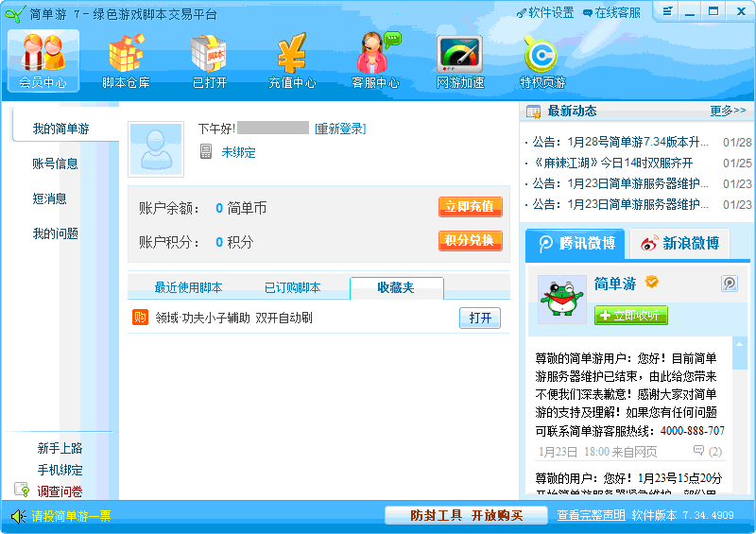Image resolution: width=756 pixels, height=534 pixels.
Task: Click the orange 购 icon
Action: click(x=140, y=318)
